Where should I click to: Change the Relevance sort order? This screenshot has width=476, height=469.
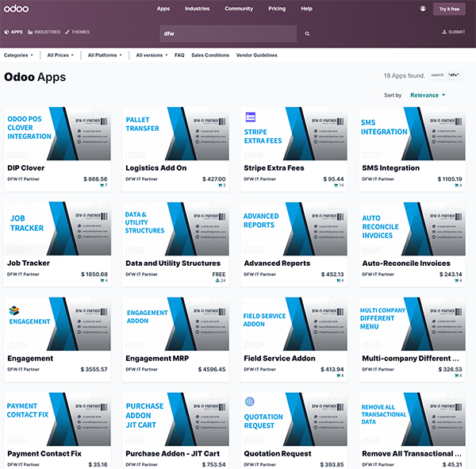428,95
